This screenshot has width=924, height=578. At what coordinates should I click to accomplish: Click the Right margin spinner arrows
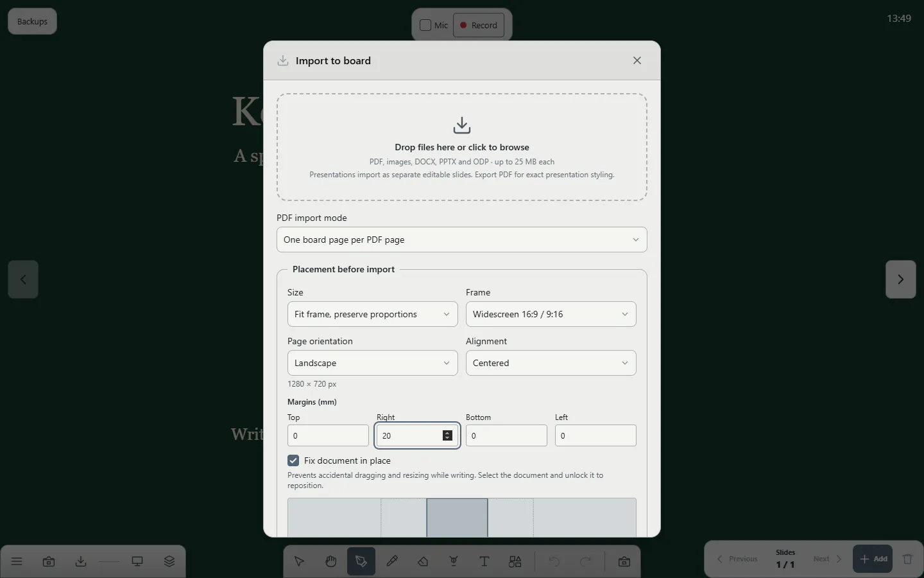click(x=447, y=435)
